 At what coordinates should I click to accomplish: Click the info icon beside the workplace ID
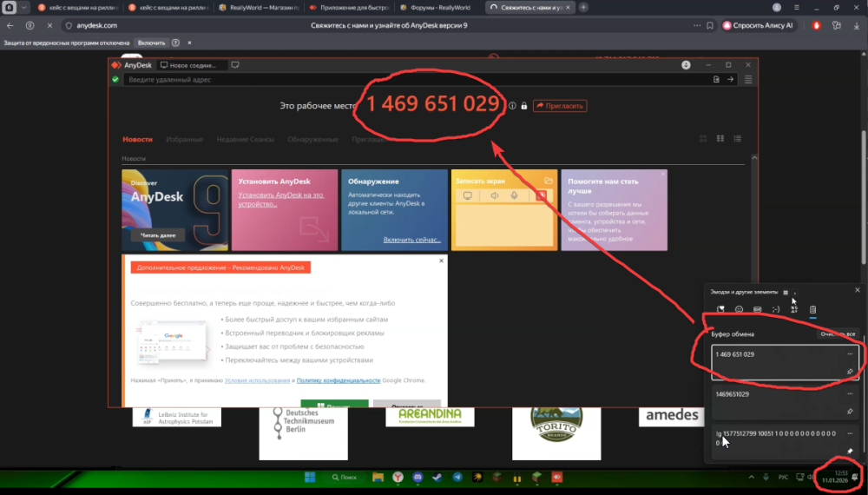click(512, 106)
